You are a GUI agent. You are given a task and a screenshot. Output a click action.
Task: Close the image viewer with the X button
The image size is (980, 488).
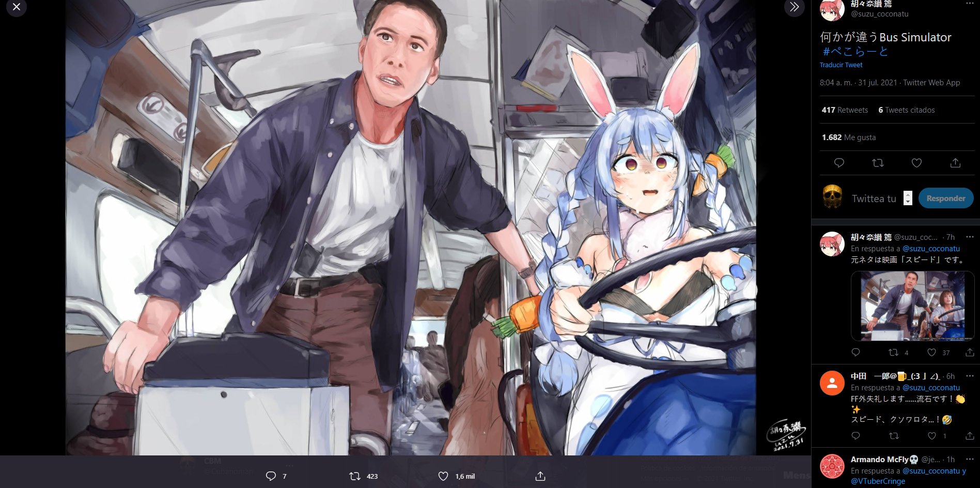[x=17, y=7]
